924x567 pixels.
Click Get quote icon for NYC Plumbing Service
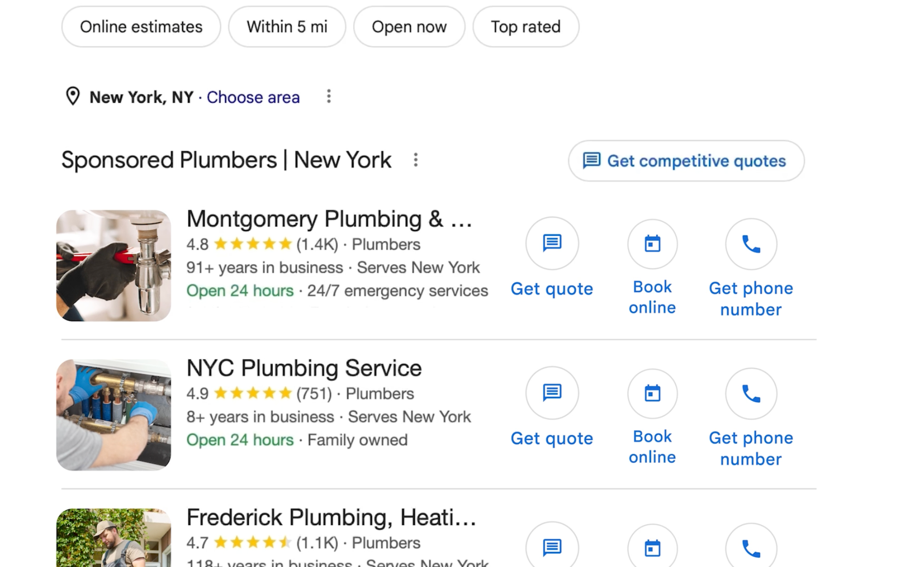(x=552, y=393)
